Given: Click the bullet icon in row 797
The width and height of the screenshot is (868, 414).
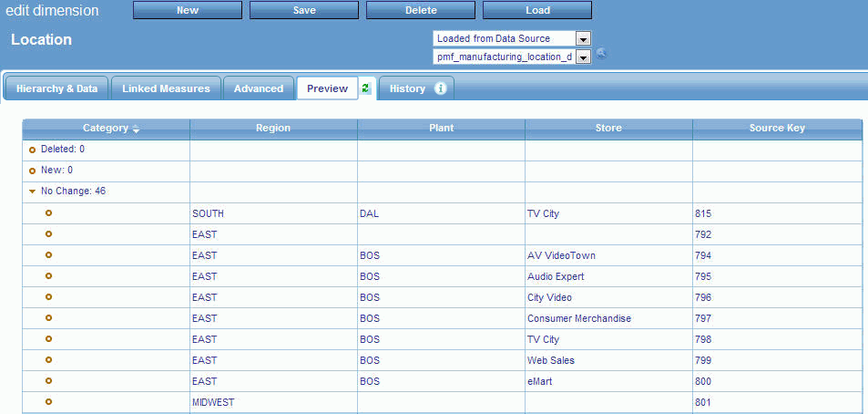Looking at the screenshot, I should coord(48,318).
